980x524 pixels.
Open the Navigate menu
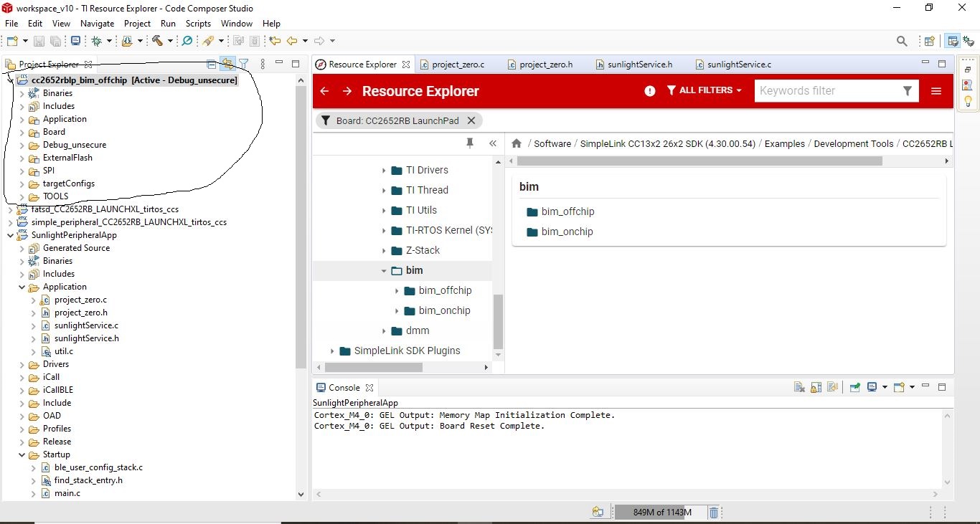97,23
